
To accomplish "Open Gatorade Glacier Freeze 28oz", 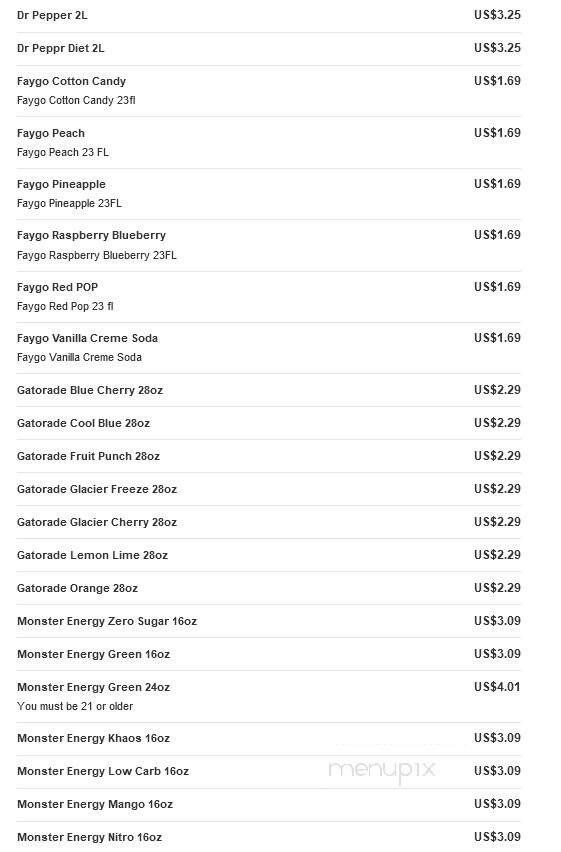I will [x=269, y=489].
